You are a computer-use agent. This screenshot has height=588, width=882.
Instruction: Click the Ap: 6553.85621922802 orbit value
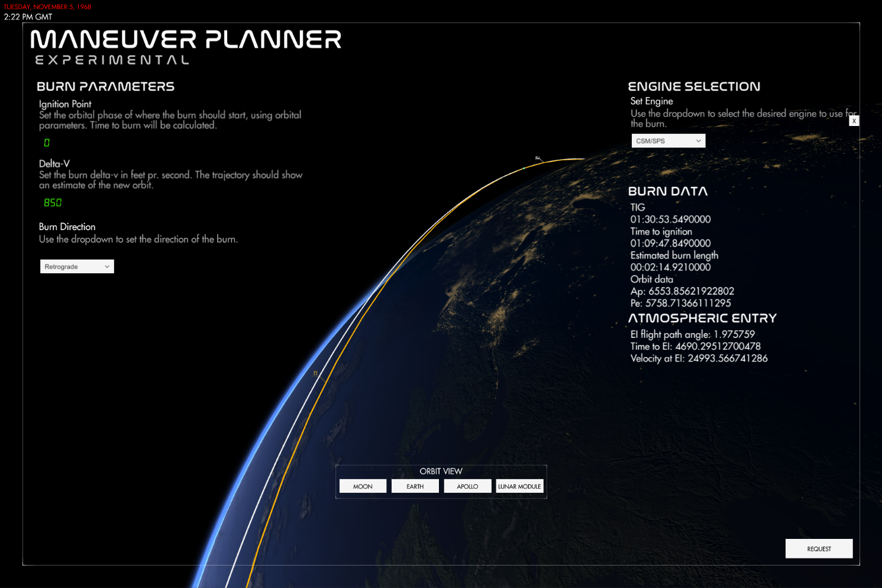coord(682,291)
